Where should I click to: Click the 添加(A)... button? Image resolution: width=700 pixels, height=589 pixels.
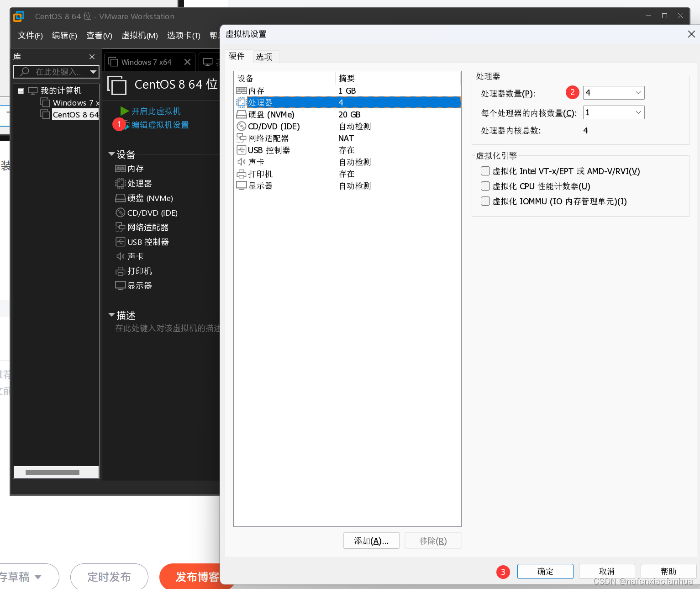pyautogui.click(x=371, y=541)
